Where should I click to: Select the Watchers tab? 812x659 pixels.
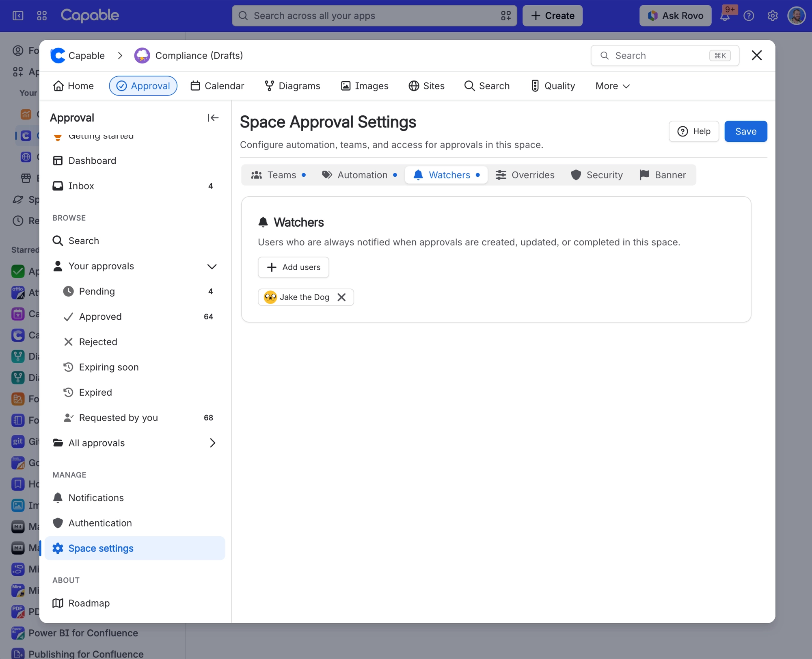click(x=446, y=175)
